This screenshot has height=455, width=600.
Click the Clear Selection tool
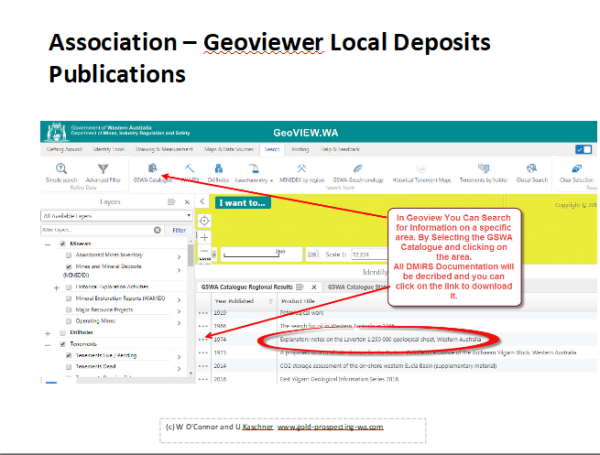point(576,173)
